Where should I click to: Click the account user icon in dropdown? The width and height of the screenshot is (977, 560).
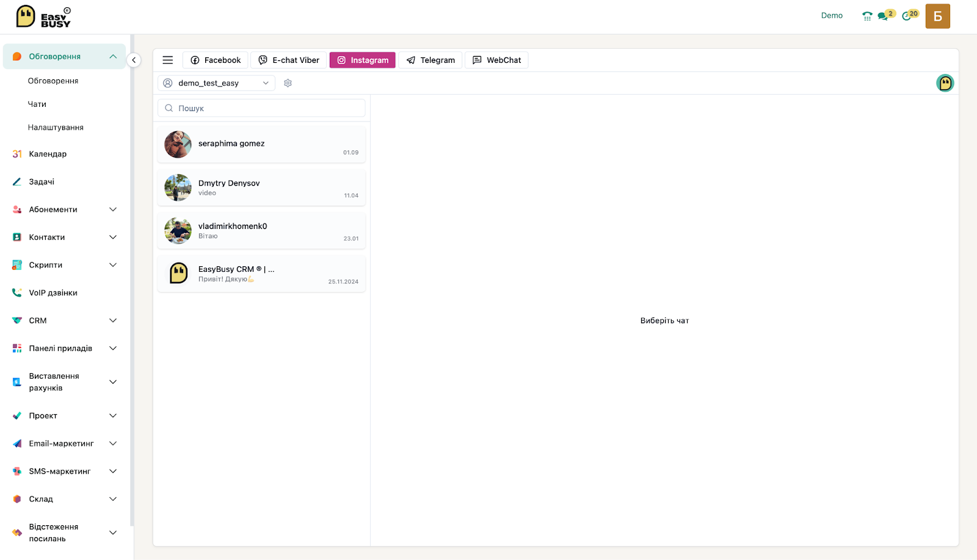(168, 83)
